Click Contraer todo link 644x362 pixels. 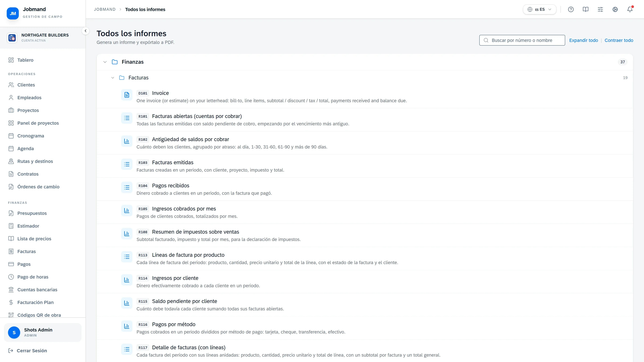619,40
